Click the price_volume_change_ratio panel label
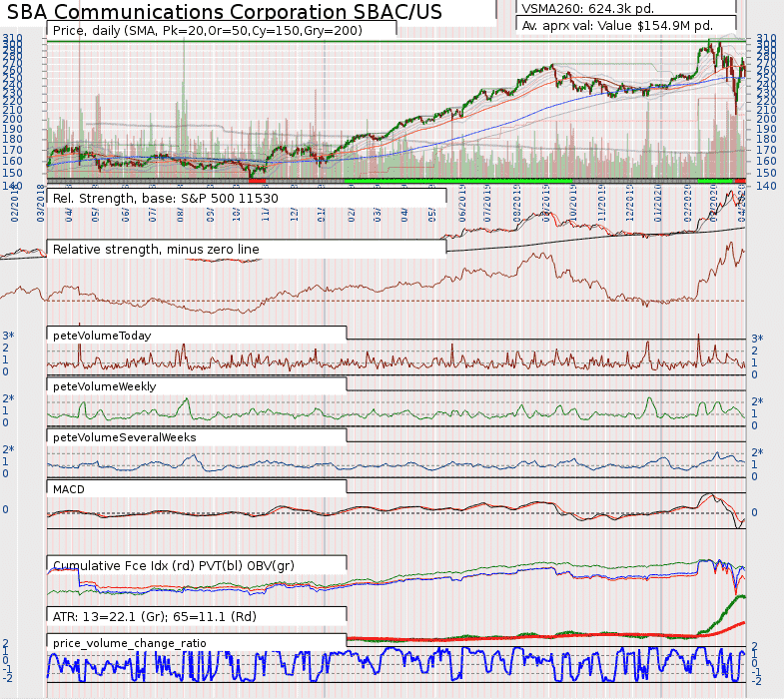 click(130, 643)
